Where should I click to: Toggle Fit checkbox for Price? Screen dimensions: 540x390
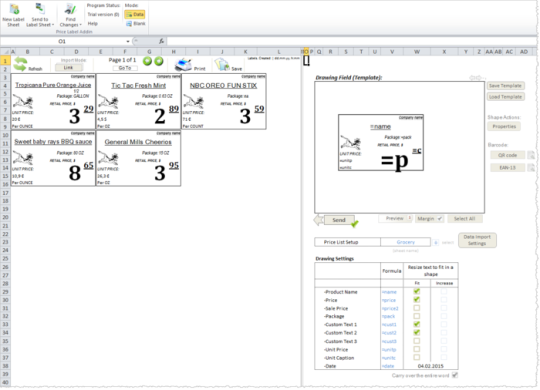(417, 300)
